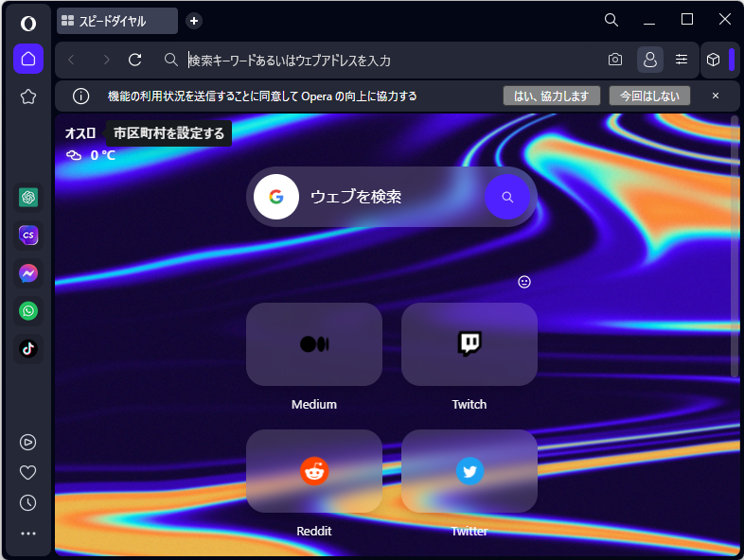Click the Google search engine logo
The height and width of the screenshot is (560, 744).
[276, 197]
